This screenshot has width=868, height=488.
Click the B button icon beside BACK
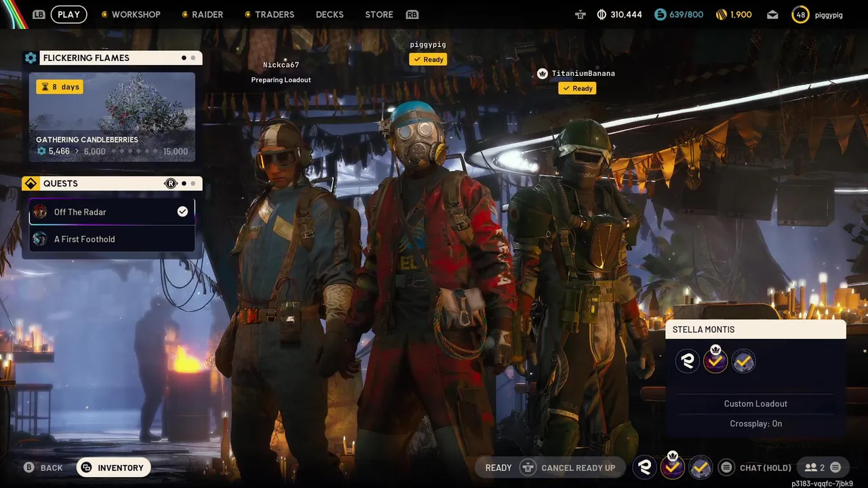(29, 468)
